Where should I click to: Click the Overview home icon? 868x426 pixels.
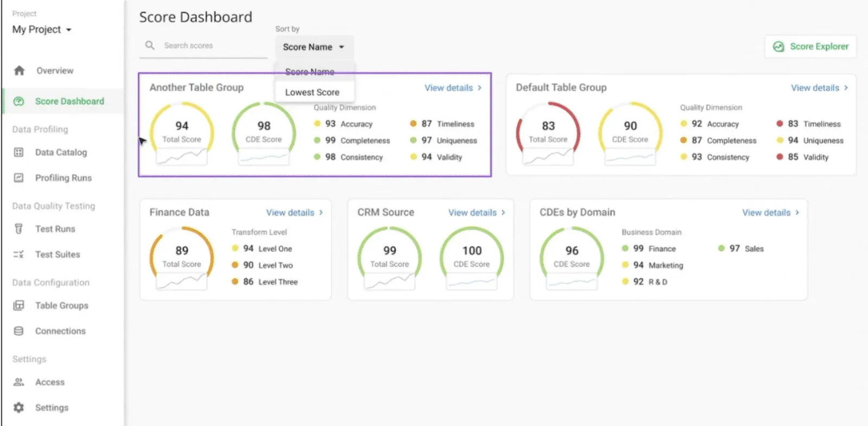pos(20,71)
